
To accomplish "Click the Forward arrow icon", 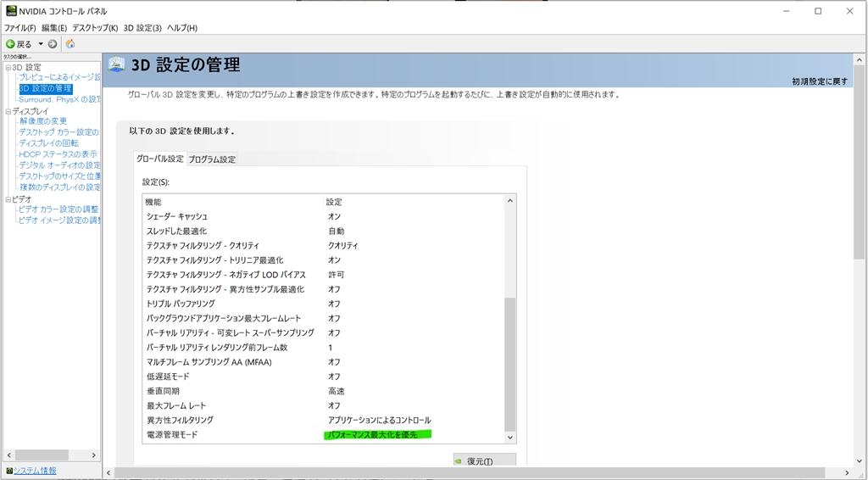I will 53,44.
